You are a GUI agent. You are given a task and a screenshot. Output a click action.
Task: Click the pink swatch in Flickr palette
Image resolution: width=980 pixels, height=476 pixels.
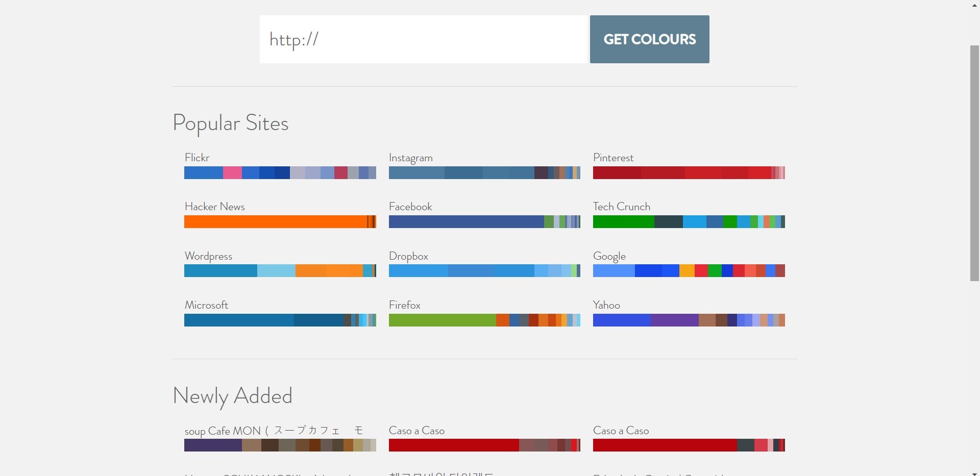pyautogui.click(x=232, y=173)
